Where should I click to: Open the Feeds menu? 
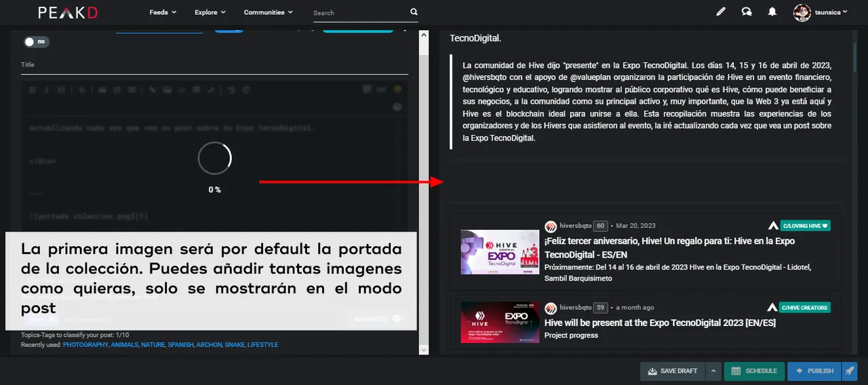[163, 12]
